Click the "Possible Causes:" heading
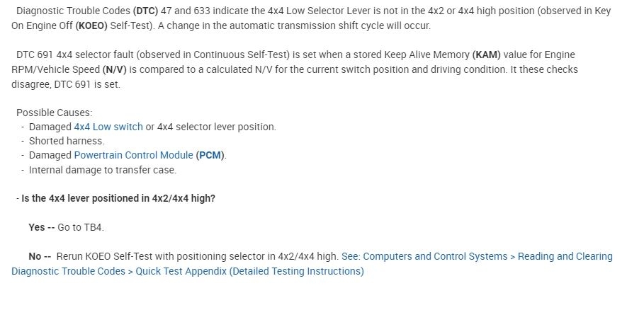Viewport: 644px width, 310px height. pyautogui.click(x=55, y=113)
